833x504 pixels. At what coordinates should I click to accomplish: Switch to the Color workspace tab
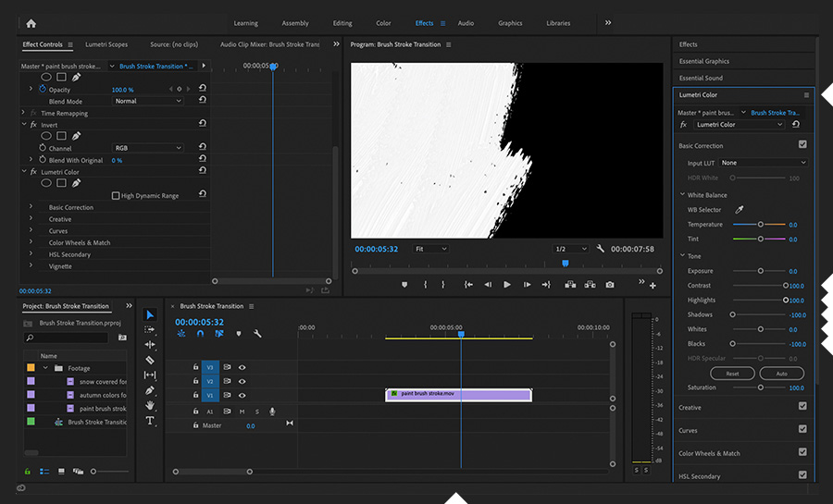pyautogui.click(x=383, y=23)
